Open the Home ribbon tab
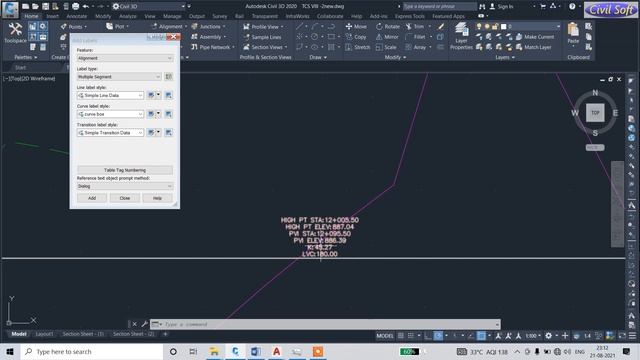Screen dimensions: 640x360 (x=31, y=16)
